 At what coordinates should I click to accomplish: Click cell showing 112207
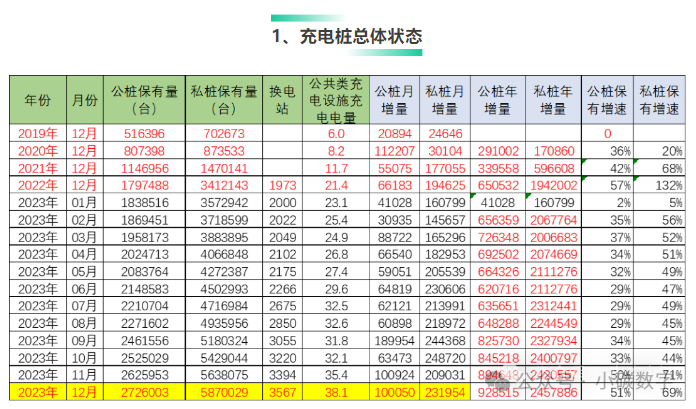tap(394, 151)
